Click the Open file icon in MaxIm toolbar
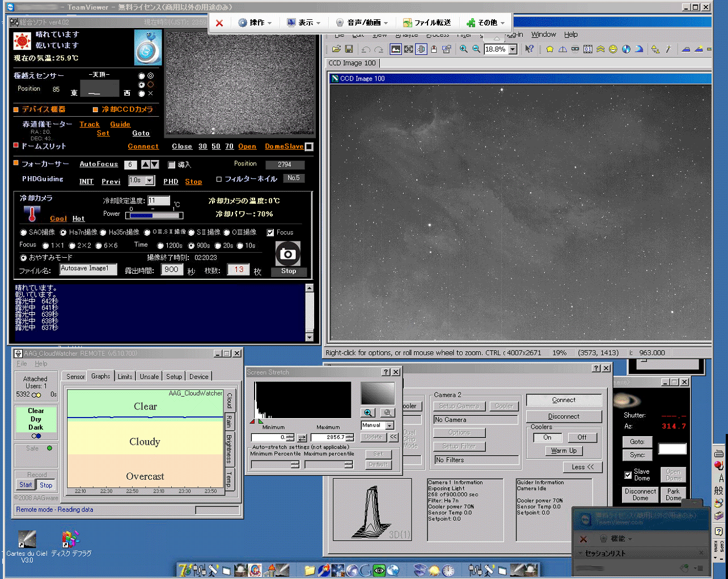This screenshot has height=579, width=728. point(336,49)
